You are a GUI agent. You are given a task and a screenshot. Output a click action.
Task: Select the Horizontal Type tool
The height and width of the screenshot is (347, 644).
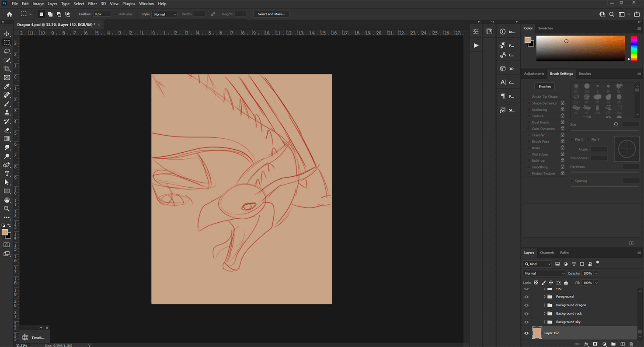[7, 174]
